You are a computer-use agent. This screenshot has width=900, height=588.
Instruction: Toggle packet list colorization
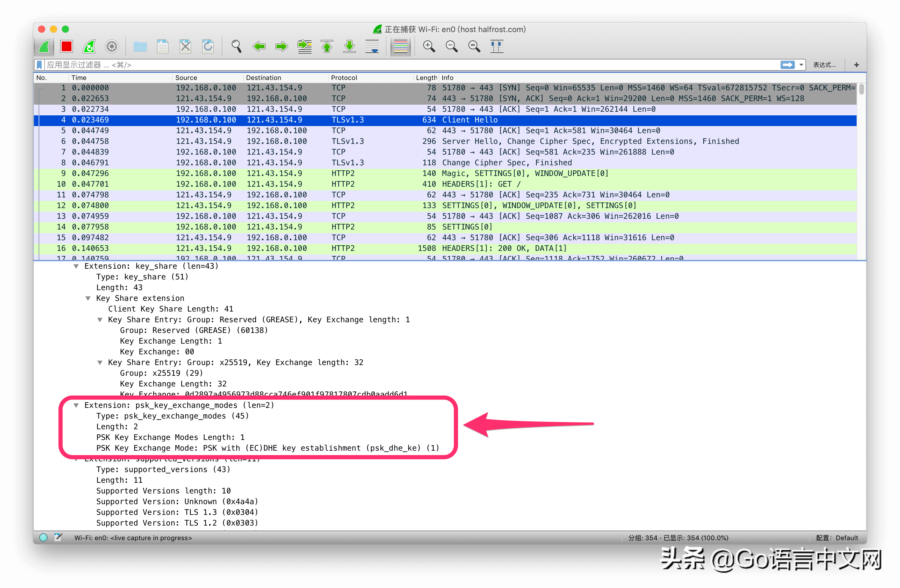click(x=400, y=46)
